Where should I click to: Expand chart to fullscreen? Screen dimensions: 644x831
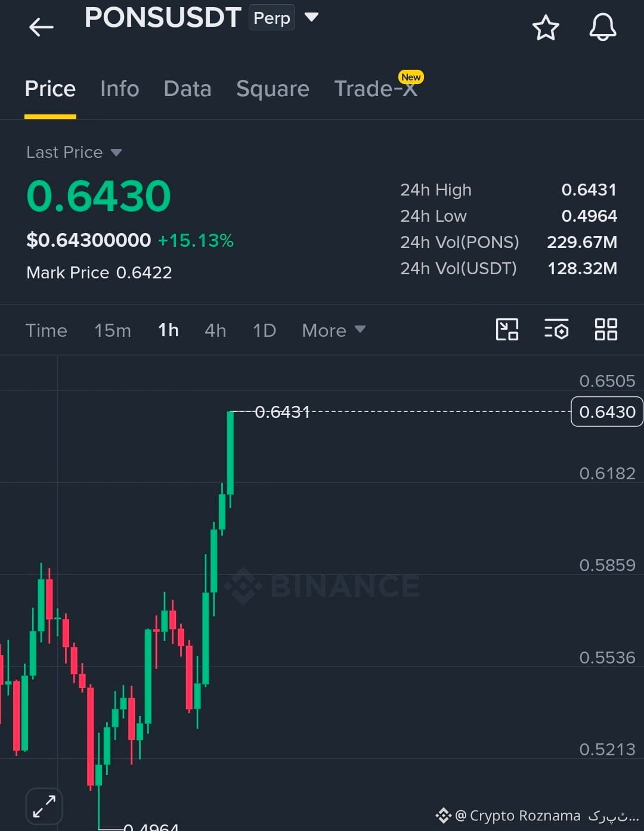44,806
